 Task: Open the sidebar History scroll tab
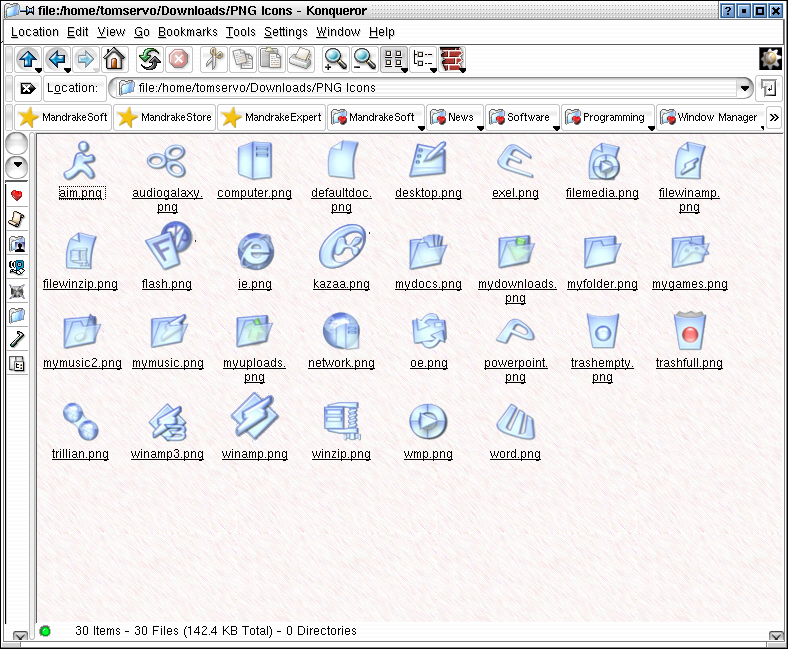17,219
